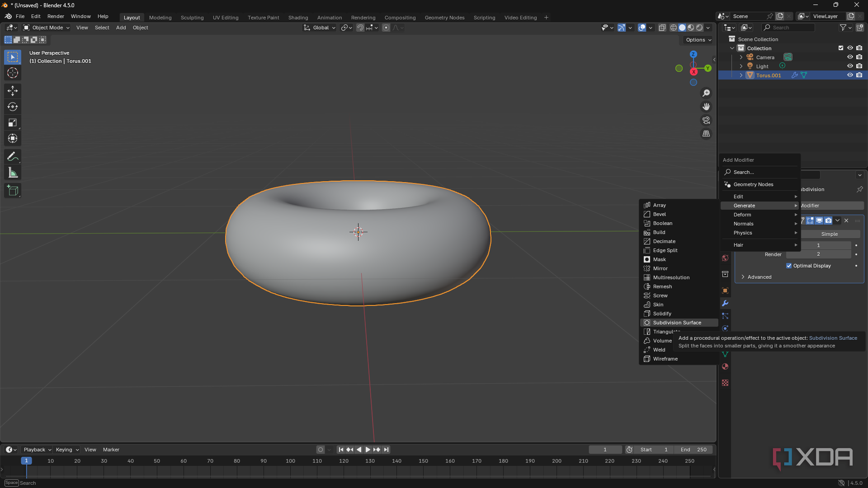The image size is (868, 488).
Task: Hide Light in viewport using eye icon
Action: pyautogui.click(x=850, y=66)
